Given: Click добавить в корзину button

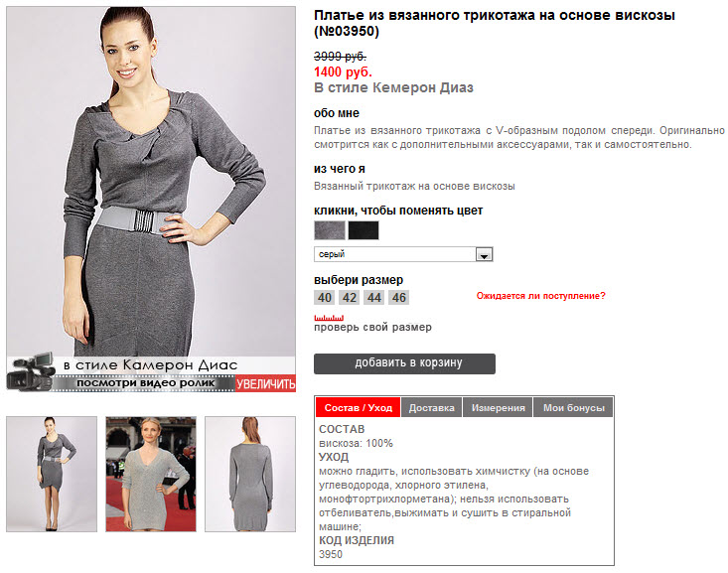Looking at the screenshot, I should [x=405, y=363].
